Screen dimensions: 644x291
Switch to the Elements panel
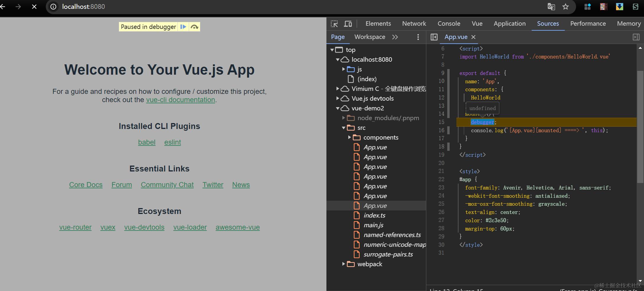378,24
